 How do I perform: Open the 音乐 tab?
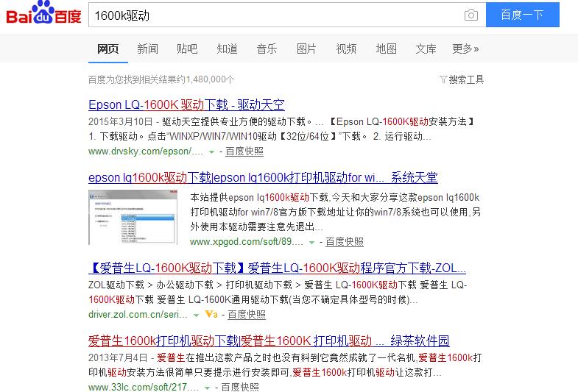(x=267, y=49)
